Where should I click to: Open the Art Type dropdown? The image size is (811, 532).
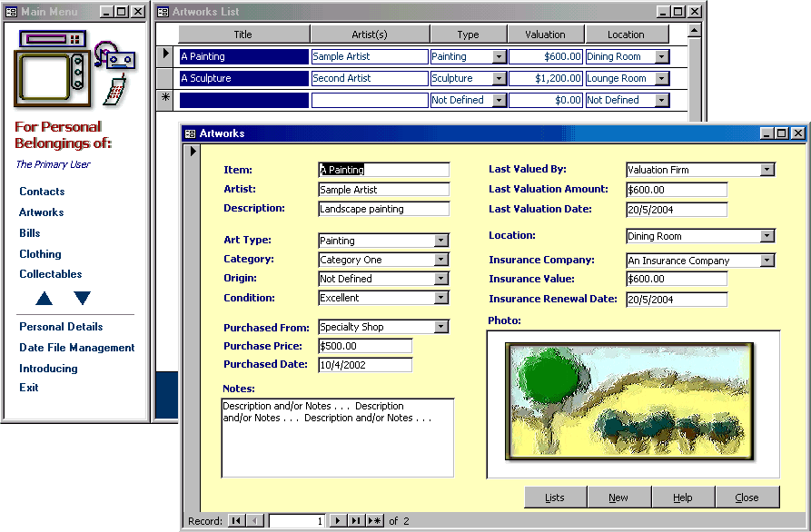click(440, 241)
